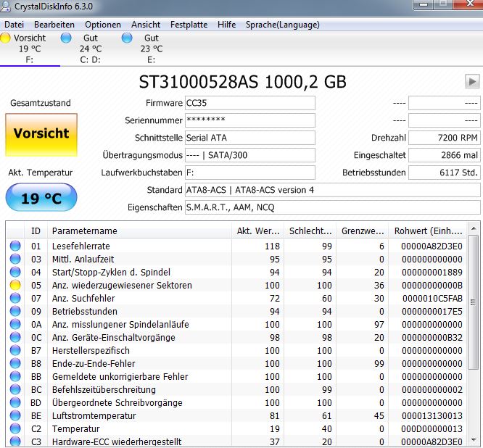
Task: Open the Hilfe menu
Action: [x=226, y=25]
